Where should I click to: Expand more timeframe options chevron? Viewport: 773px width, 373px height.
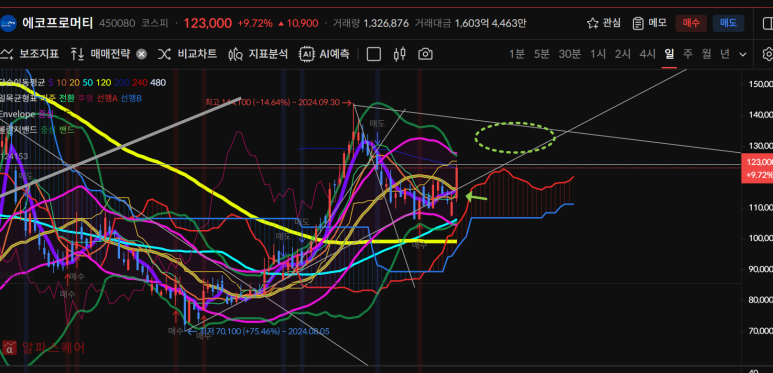(743, 54)
